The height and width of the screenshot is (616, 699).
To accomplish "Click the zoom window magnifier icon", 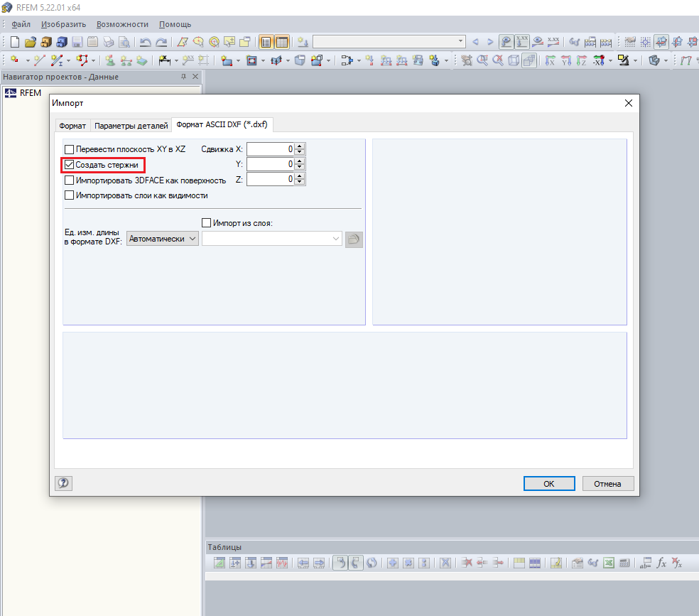I will pyautogui.click(x=482, y=60).
